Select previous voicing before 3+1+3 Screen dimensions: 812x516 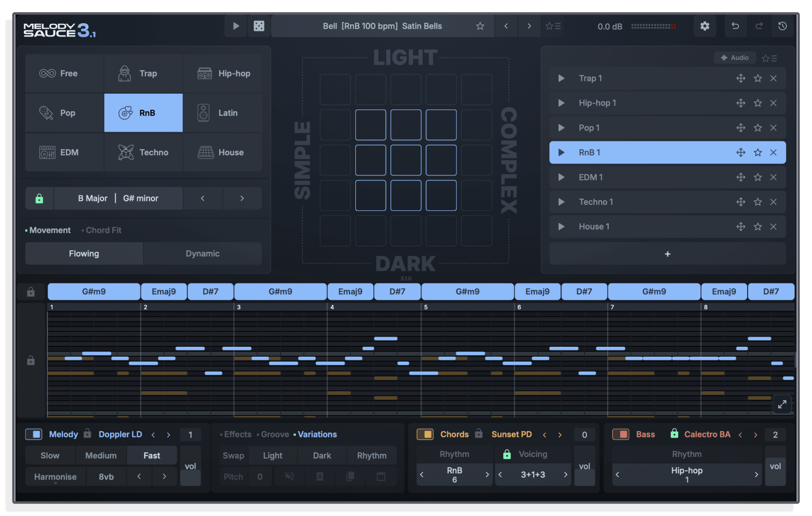pos(500,474)
